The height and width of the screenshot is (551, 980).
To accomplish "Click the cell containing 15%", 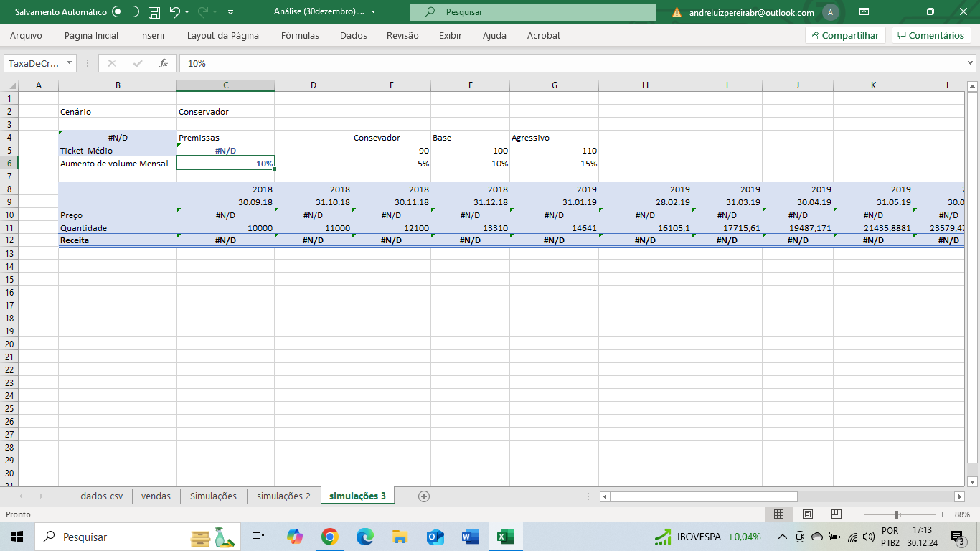I will 554,163.
